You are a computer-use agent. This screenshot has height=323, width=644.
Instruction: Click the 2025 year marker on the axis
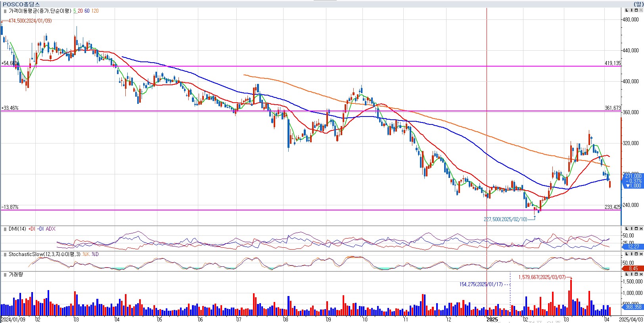(x=492, y=319)
